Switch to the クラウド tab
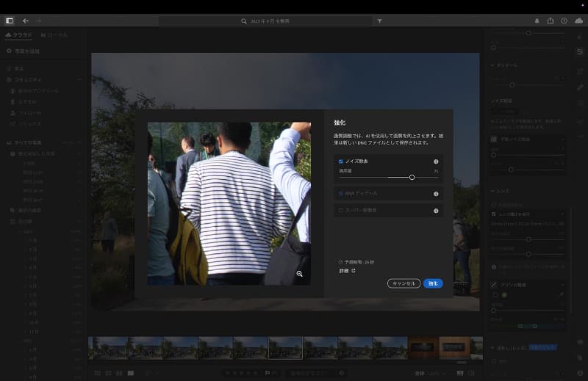Image resolution: width=588 pixels, height=381 pixels. coord(19,35)
